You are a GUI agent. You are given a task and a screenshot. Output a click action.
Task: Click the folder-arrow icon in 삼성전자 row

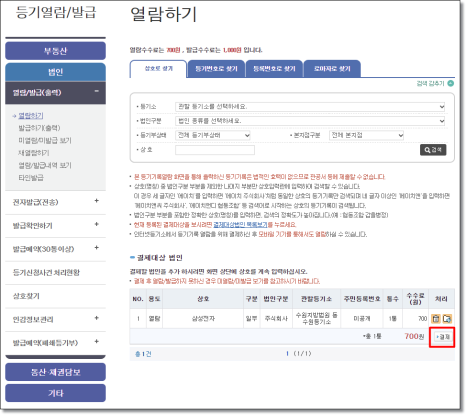447,319
